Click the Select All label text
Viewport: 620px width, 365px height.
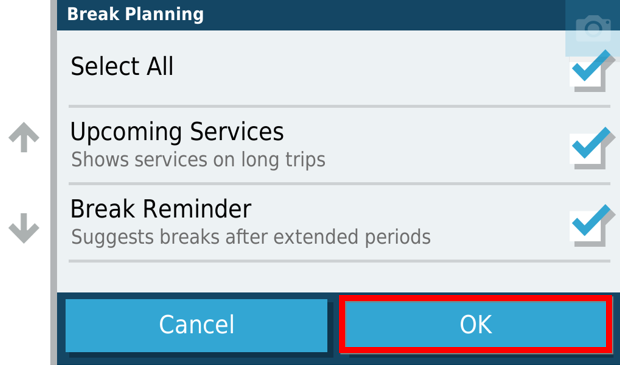(x=122, y=66)
